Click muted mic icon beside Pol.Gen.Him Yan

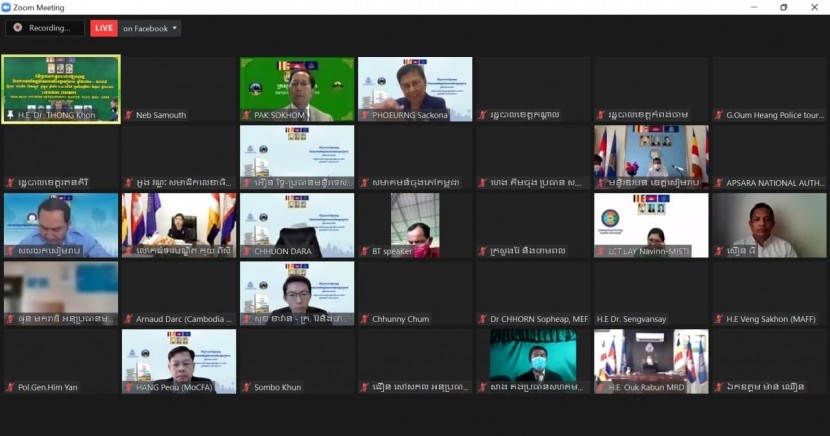pyautogui.click(x=9, y=387)
